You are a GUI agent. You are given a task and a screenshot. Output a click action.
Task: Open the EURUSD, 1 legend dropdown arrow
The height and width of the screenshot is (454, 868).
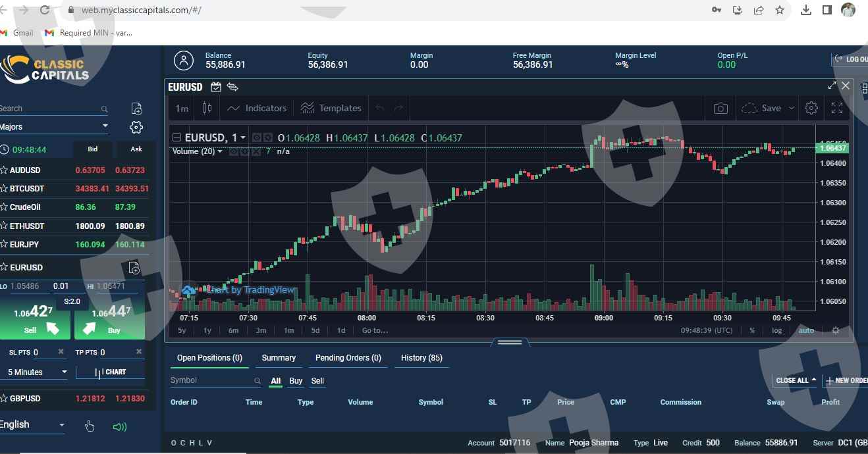coord(243,138)
